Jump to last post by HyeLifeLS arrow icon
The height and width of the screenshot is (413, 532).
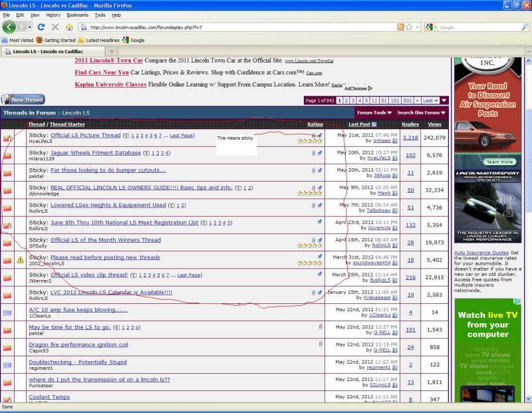[x=394, y=158]
